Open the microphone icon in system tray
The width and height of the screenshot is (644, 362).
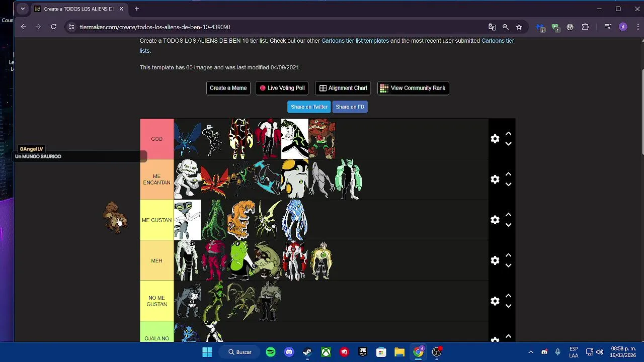point(557,352)
